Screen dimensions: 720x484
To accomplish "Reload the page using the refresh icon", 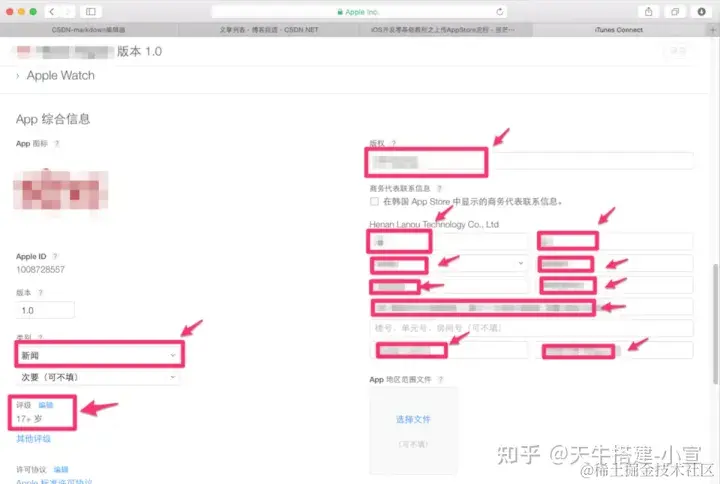I will point(500,11).
